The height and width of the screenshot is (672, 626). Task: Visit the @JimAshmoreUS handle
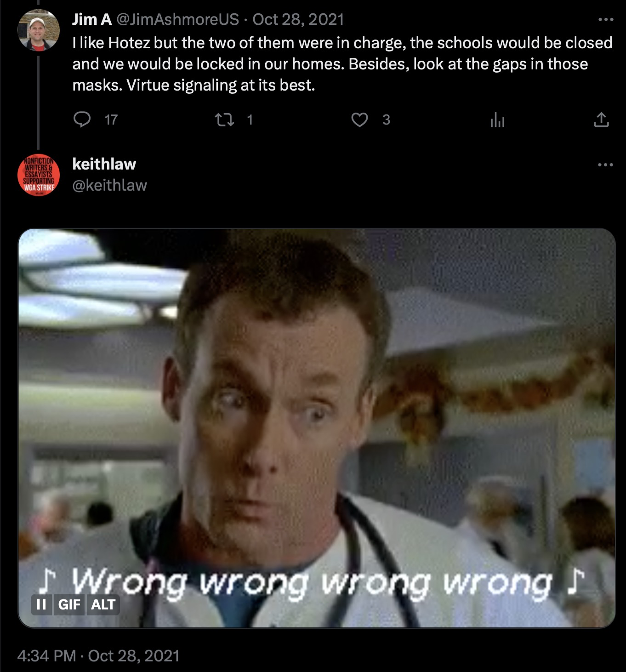point(177,19)
